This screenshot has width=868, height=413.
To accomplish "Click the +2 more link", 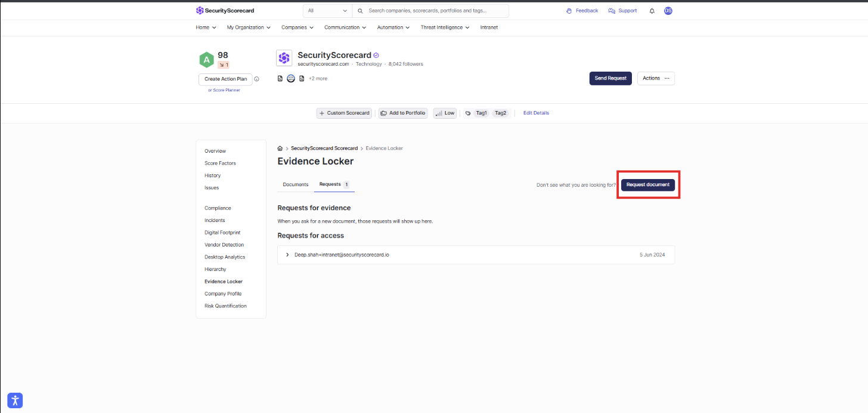I will (318, 78).
